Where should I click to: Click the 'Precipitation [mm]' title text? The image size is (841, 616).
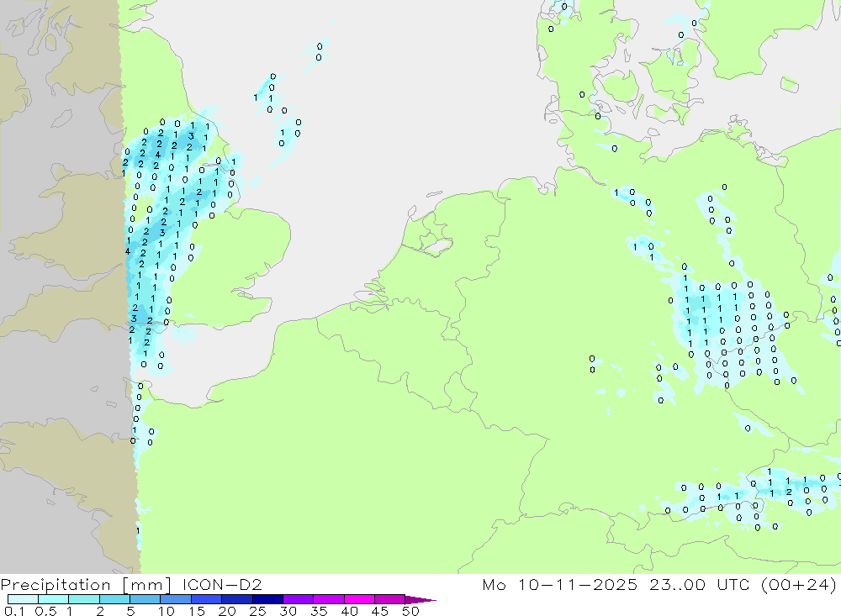click(86, 585)
